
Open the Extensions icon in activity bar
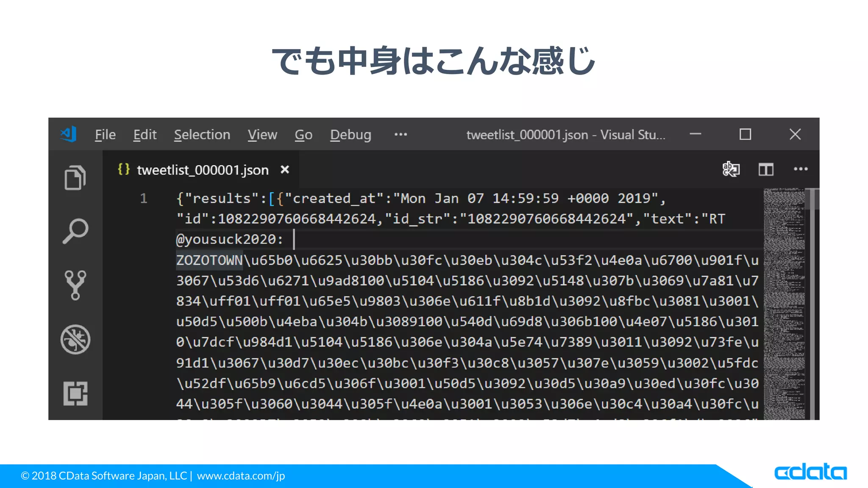coord(75,394)
